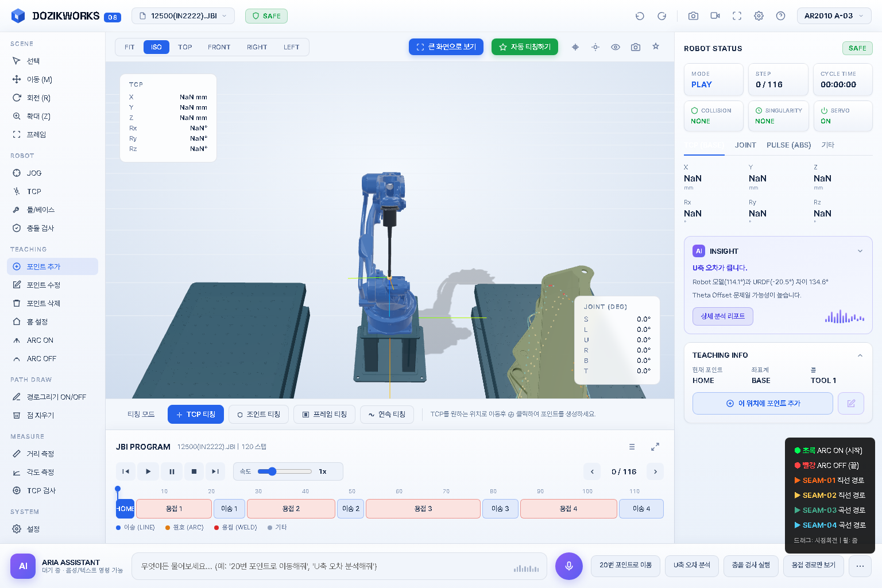
Task: Open the top-bar gear settings icon
Action: (x=759, y=16)
